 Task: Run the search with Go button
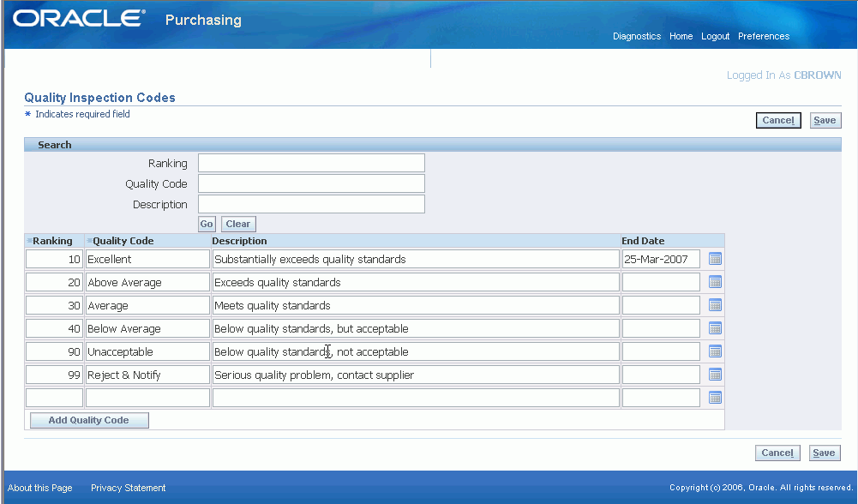[207, 224]
